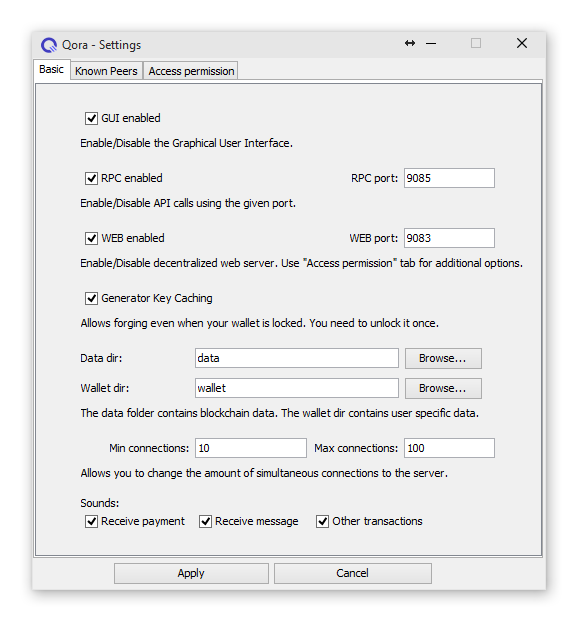Viewport: 578px width, 622px height.
Task: Click the 'Enable/Disable decentralized web server' description
Action: [301, 263]
